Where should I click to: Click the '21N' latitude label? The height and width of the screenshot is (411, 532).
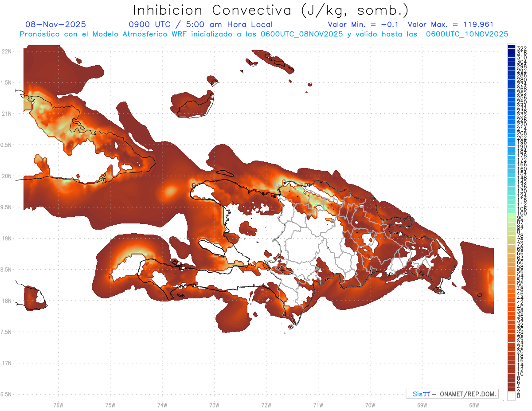(x=6, y=114)
